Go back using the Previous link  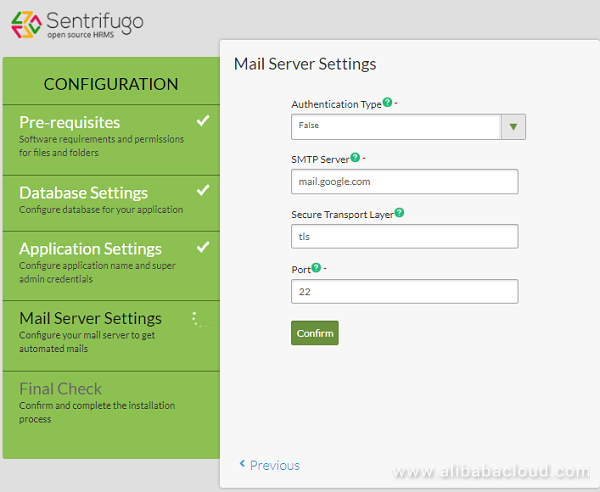pos(269,465)
